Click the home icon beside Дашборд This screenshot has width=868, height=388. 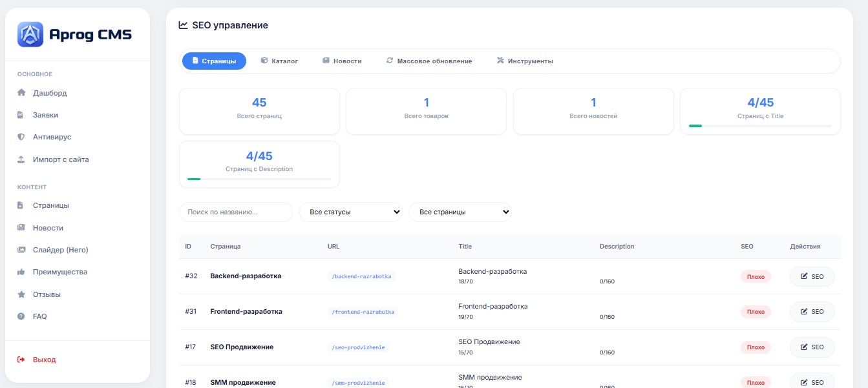coord(21,93)
